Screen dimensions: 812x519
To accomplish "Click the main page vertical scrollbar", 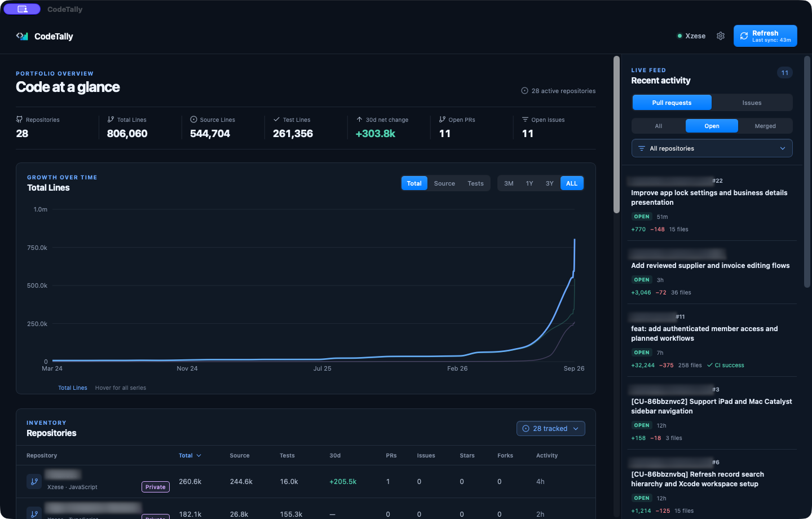I will (616, 134).
